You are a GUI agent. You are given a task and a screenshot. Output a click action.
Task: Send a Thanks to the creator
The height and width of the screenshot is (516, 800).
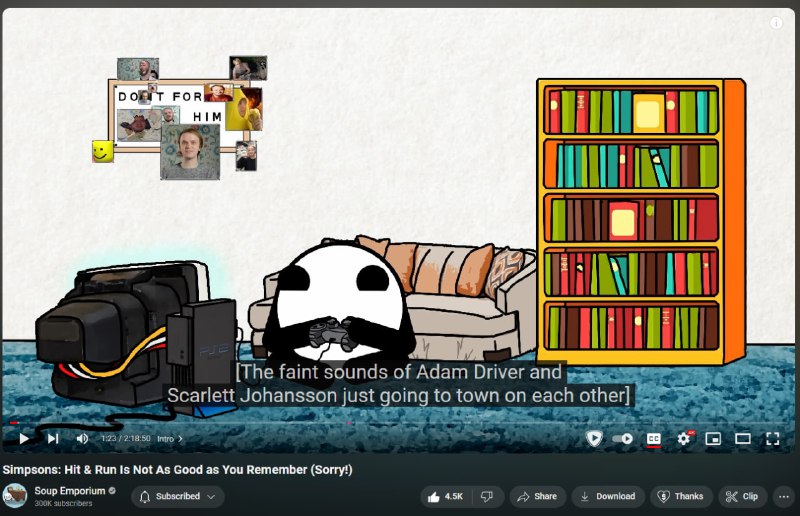(681, 496)
